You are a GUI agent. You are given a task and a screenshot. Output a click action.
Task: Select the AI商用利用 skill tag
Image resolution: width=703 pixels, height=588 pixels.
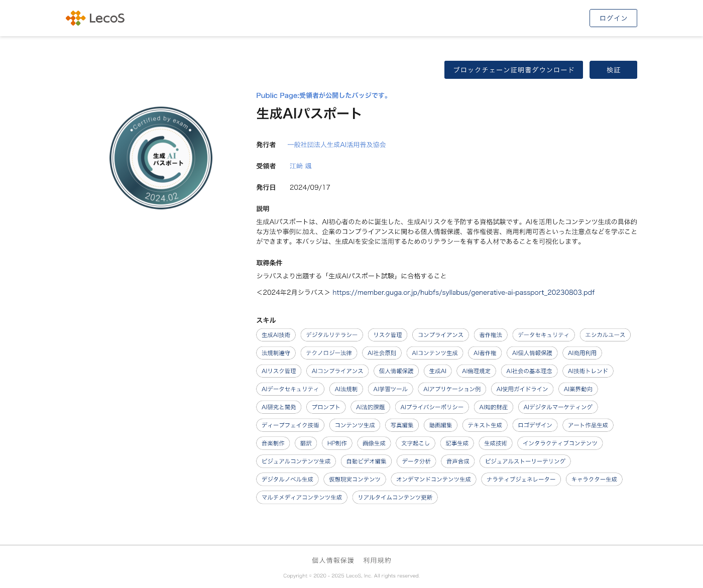pyautogui.click(x=582, y=353)
